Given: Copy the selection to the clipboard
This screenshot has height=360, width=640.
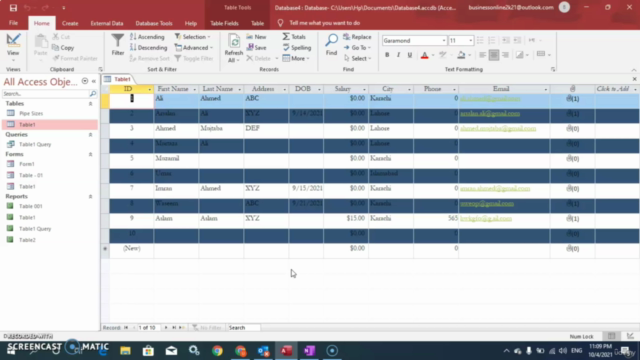Looking at the screenshot, I should 63,48.
